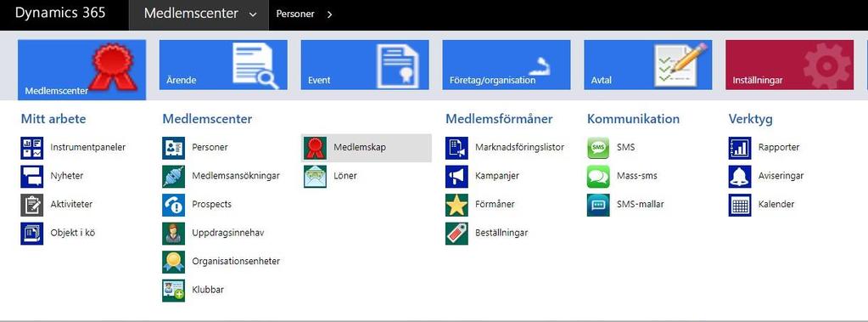Click the Medlemsansökningar icon
The width and height of the screenshot is (868, 322).
point(173,176)
